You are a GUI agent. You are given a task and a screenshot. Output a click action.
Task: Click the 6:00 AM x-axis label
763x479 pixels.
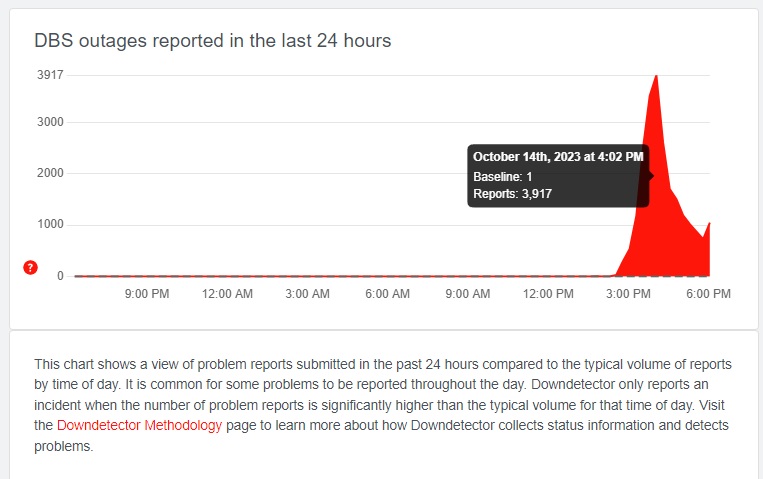[387, 294]
